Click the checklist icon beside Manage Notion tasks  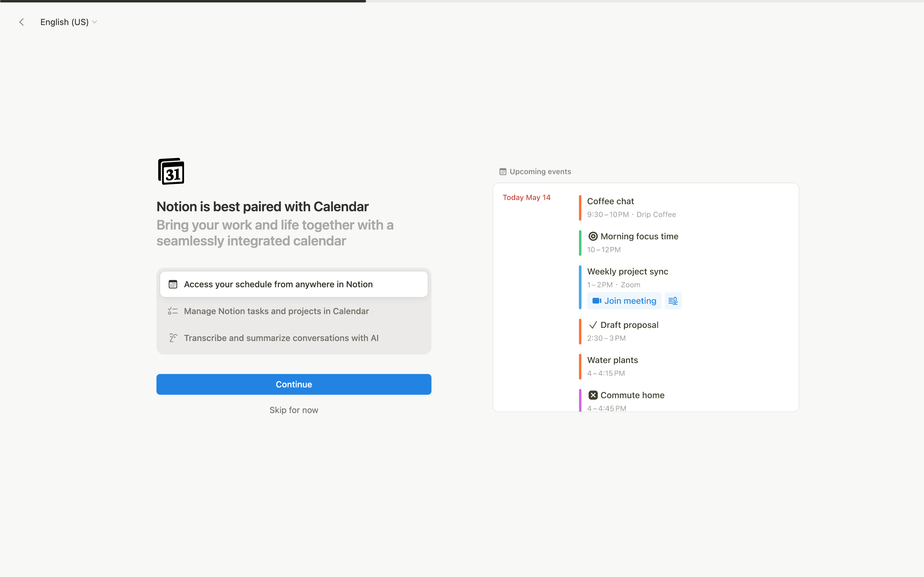coord(173,311)
